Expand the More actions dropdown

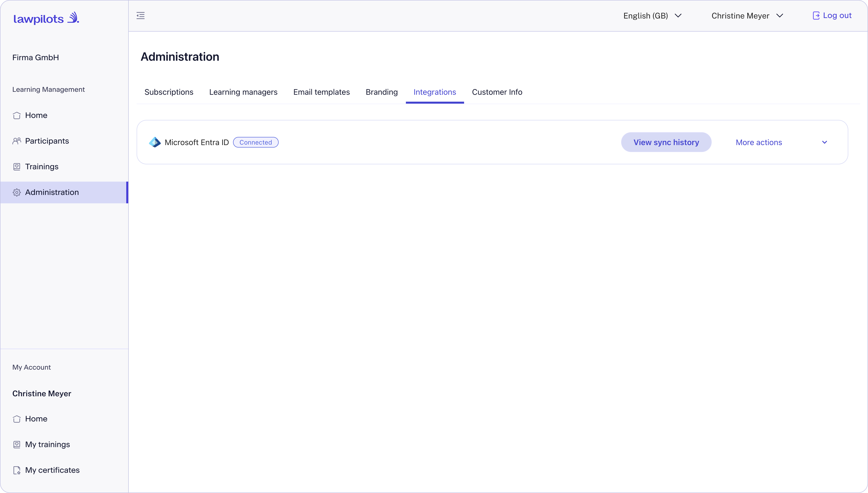[782, 142]
